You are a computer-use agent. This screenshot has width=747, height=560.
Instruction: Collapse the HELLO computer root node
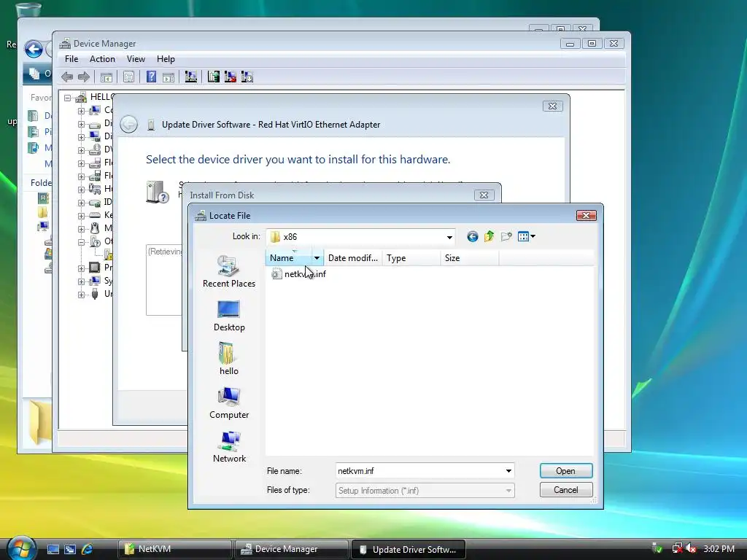coord(68,98)
